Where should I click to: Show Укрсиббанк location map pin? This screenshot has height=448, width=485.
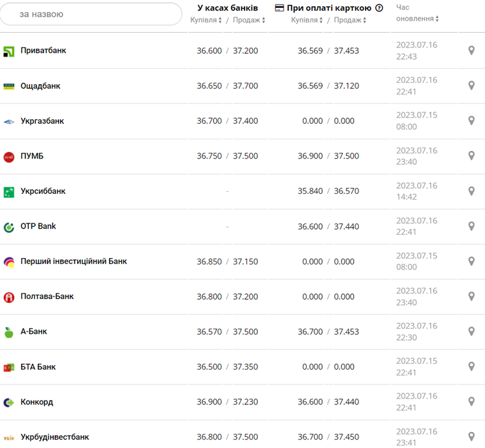472,191
